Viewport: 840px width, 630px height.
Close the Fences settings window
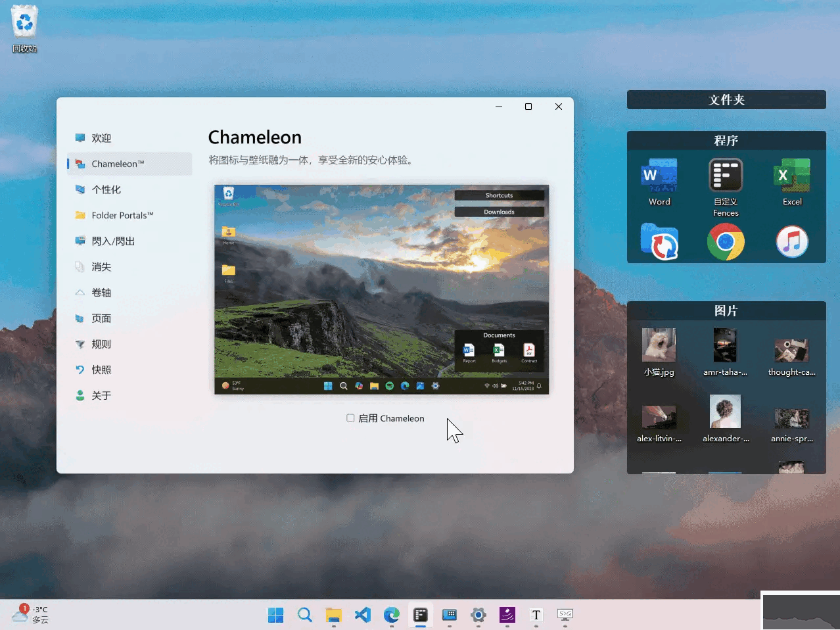559,107
